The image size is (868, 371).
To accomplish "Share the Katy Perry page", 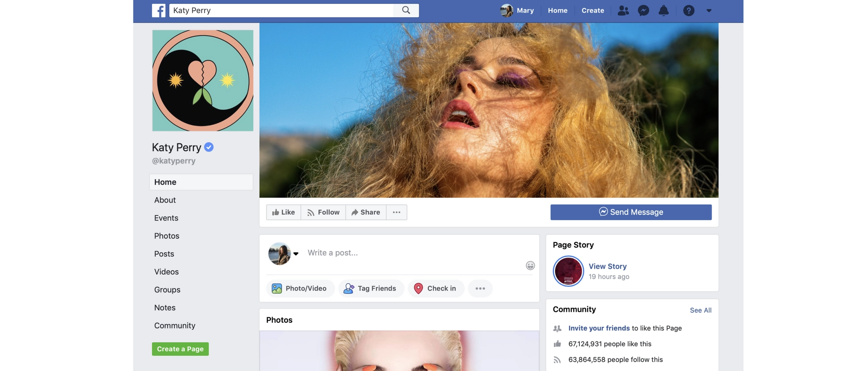I will coord(366,212).
